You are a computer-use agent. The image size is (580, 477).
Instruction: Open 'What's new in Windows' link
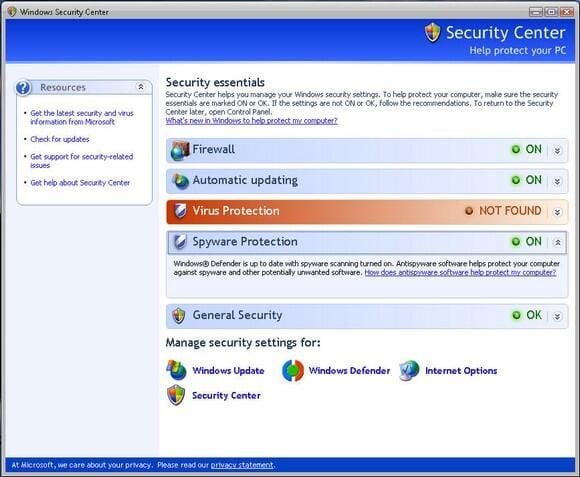pos(252,121)
